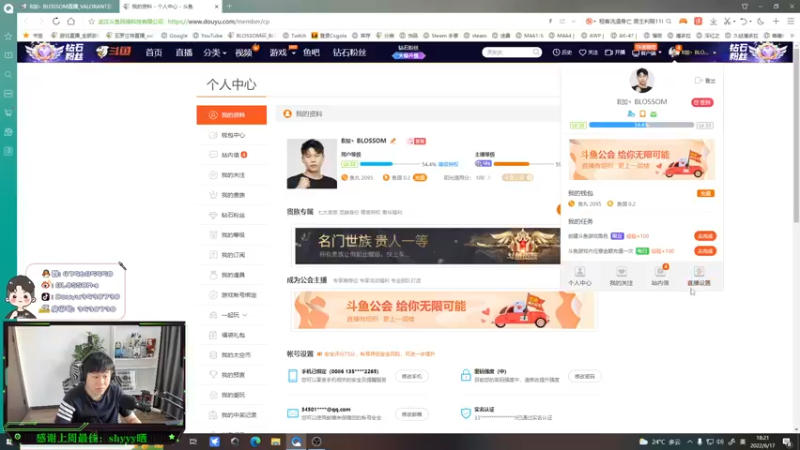Click the 修改手机 button
The height and width of the screenshot is (450, 800).
[x=412, y=376]
